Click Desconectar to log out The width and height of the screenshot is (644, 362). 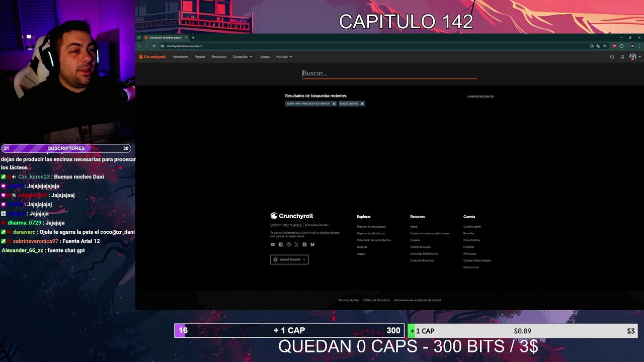(x=471, y=267)
